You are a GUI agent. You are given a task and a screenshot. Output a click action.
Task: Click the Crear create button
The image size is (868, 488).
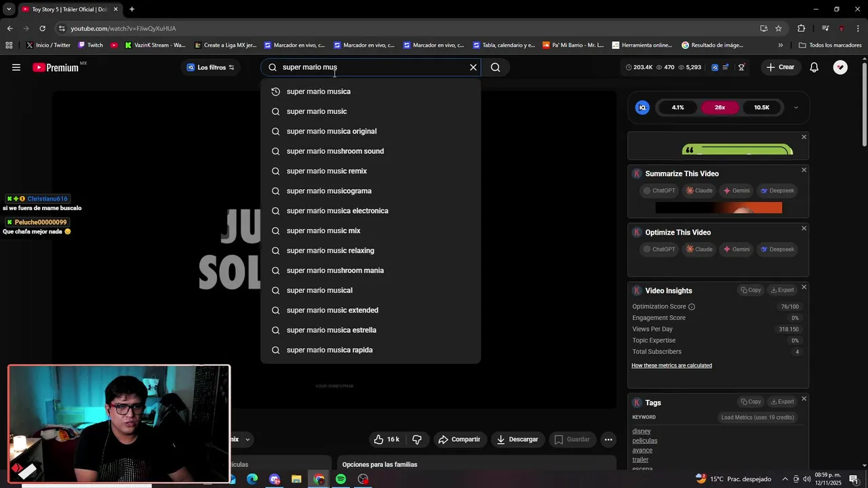(x=780, y=67)
